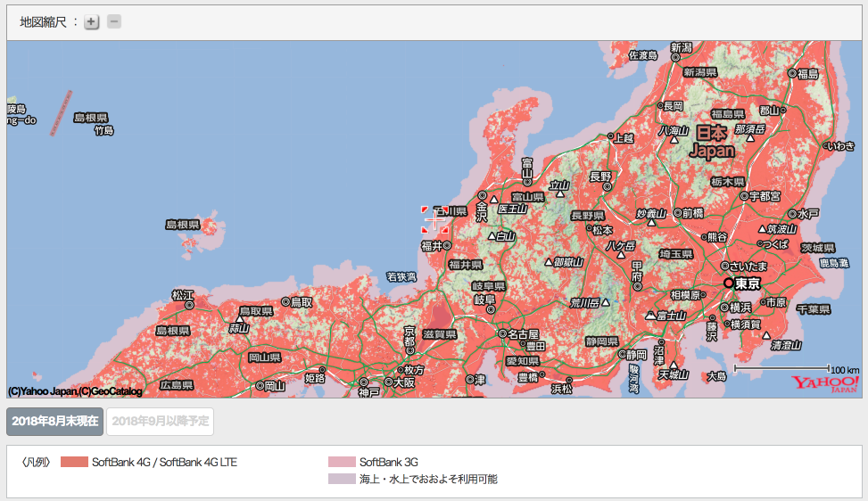This screenshot has height=501, width=868.
Task: Click the 大阪 city label
Action: (x=404, y=382)
